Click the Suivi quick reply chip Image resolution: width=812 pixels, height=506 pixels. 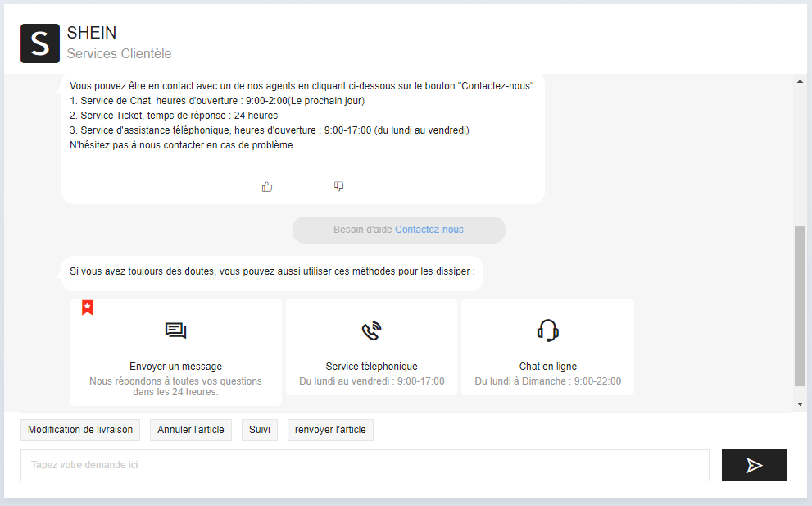click(259, 430)
